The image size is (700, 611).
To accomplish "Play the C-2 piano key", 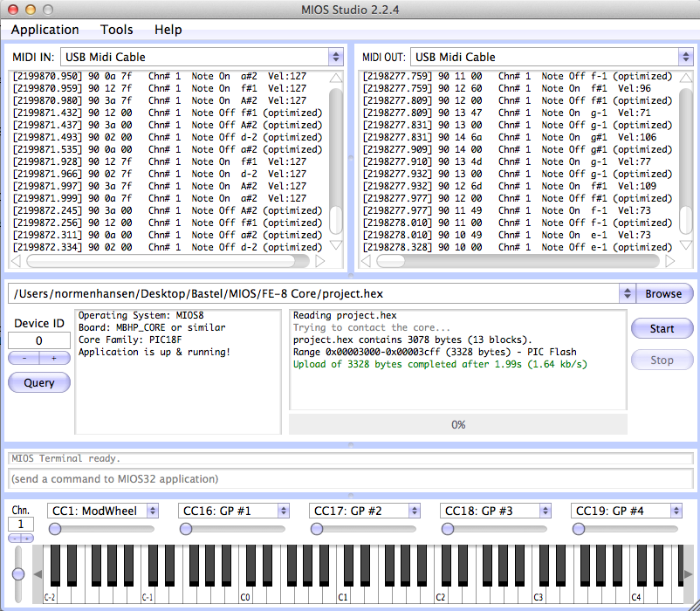I will 50,595.
